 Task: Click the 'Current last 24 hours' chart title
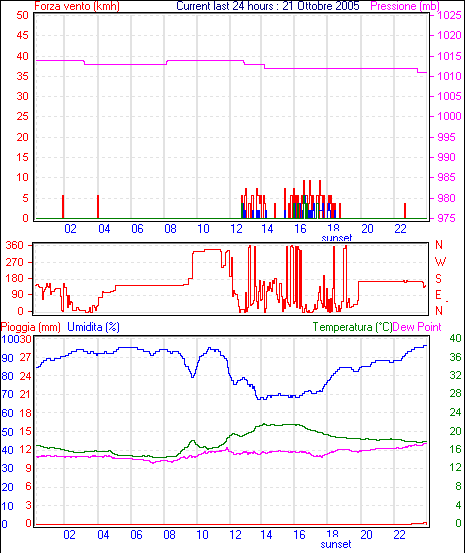(268, 6)
